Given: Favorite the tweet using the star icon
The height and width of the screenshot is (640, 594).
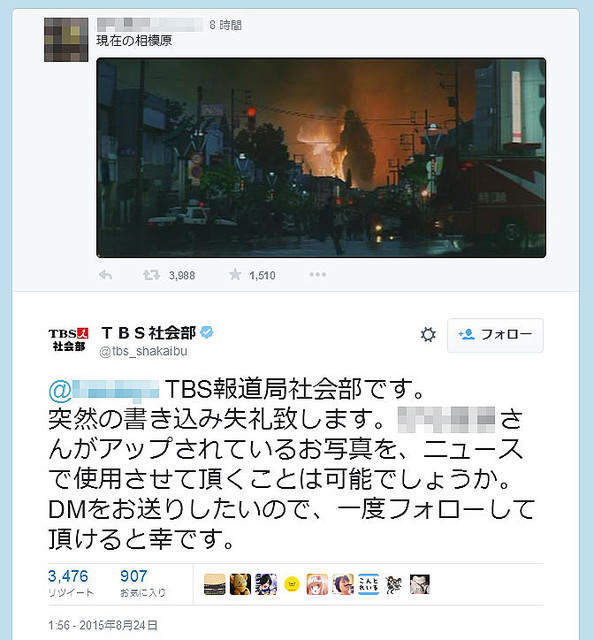Looking at the screenshot, I should tap(235, 275).
